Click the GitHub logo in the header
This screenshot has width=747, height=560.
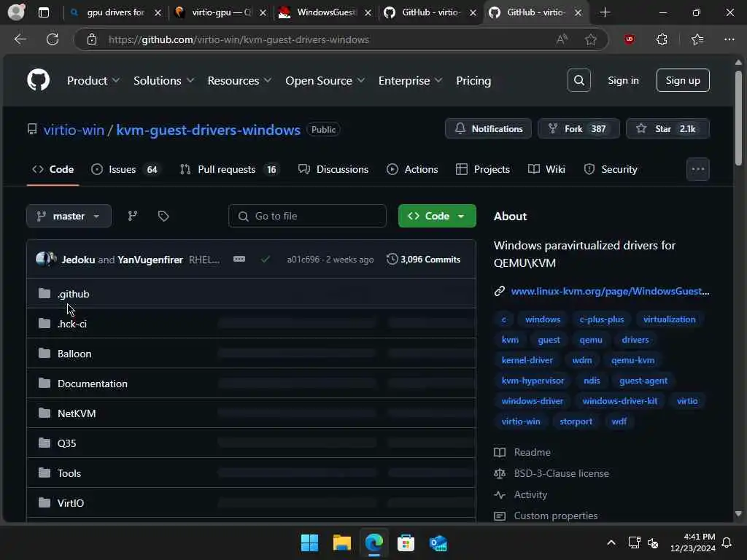[x=38, y=80]
